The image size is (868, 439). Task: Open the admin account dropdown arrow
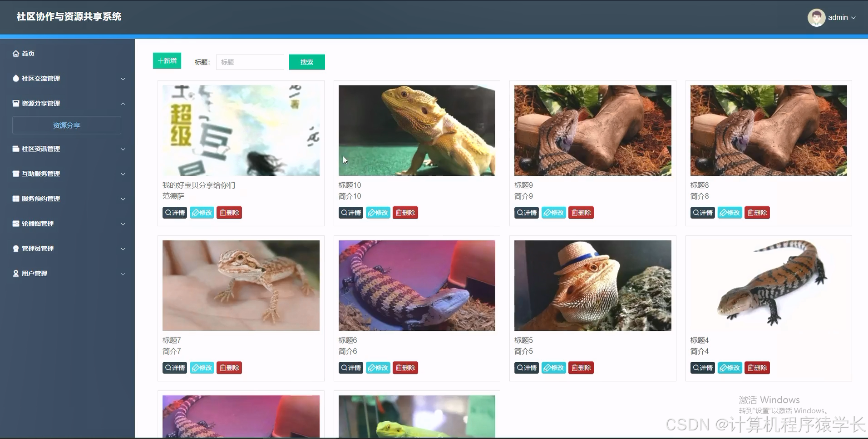(853, 18)
